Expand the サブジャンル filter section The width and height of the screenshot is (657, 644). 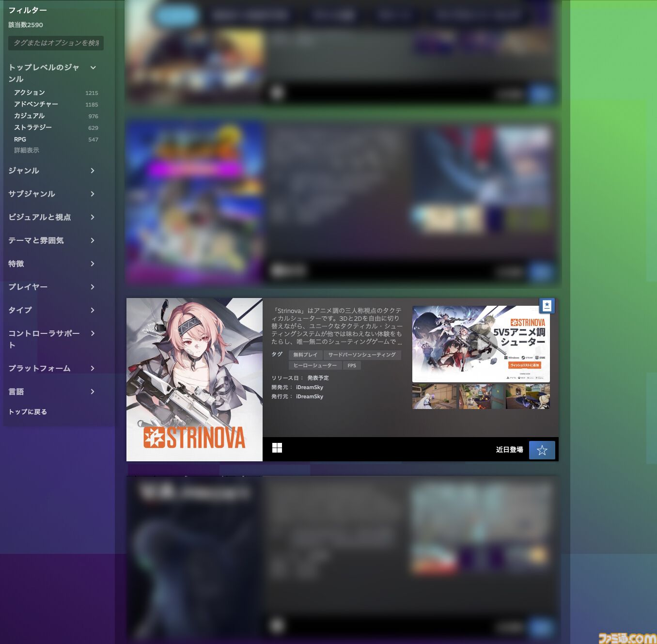click(x=52, y=194)
